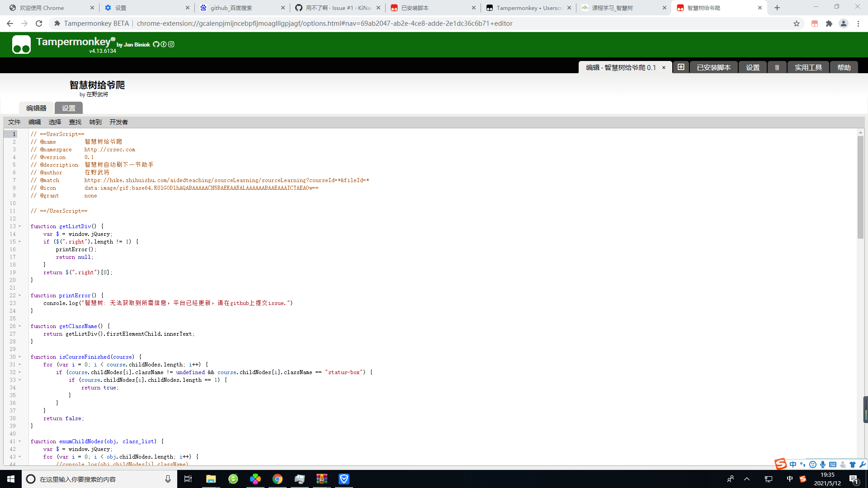Image resolution: width=868 pixels, height=488 pixels.
Task: Click the 实用工具 button in Tampermonkey navigation
Action: click(x=808, y=67)
